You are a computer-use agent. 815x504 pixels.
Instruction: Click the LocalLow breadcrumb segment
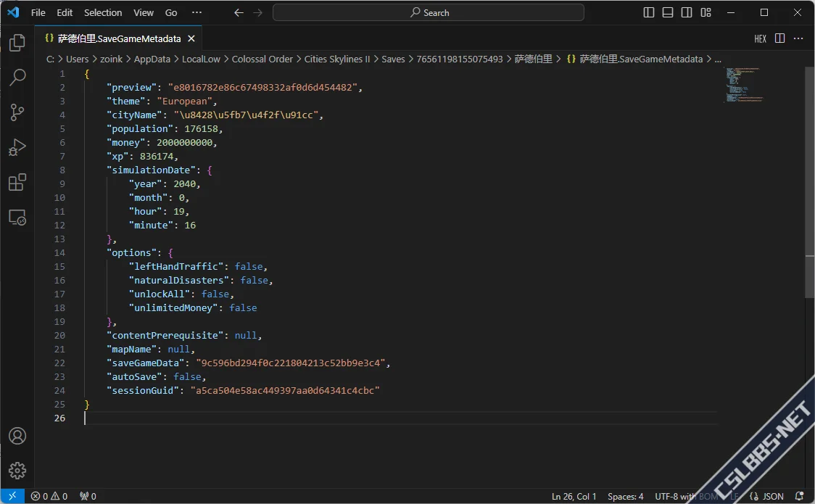tap(201, 59)
